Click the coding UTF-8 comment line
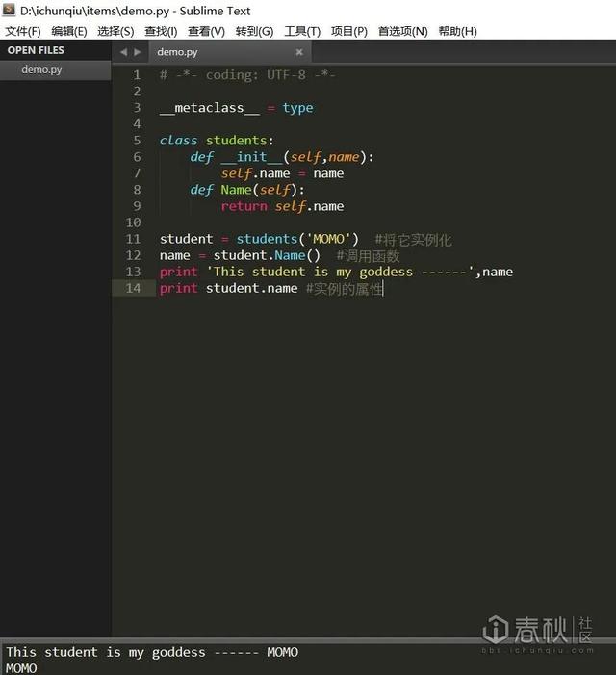Image resolution: width=616 pixels, height=675 pixels. click(x=247, y=75)
